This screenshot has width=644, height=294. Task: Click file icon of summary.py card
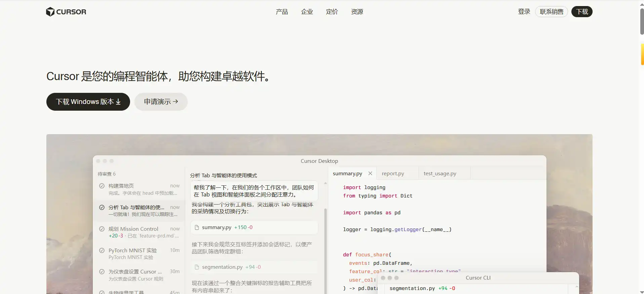click(197, 227)
